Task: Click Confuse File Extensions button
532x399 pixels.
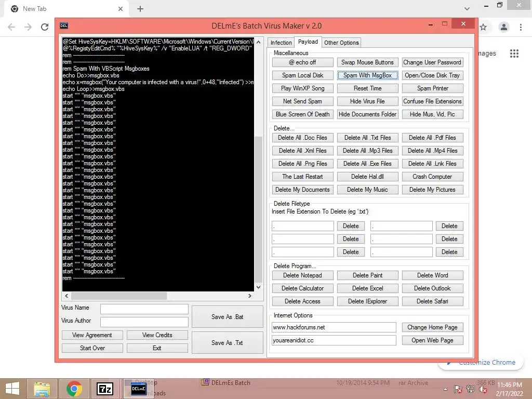Action: click(432, 101)
